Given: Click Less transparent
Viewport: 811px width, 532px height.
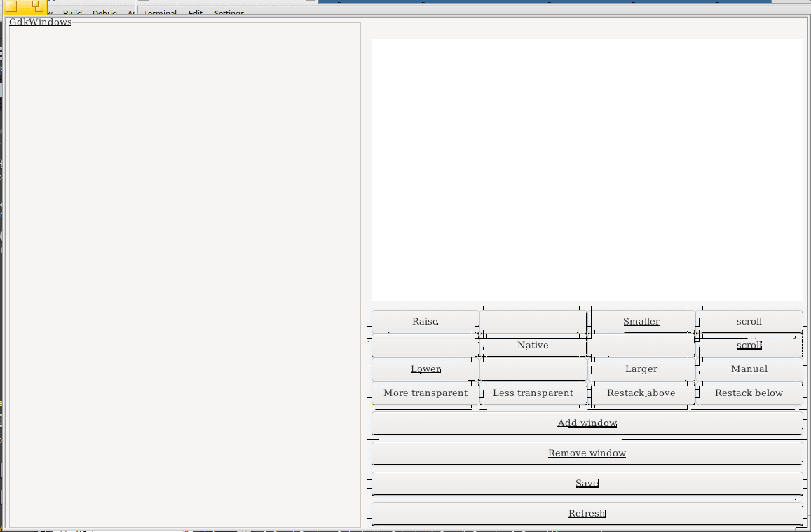Looking at the screenshot, I should [533, 393].
